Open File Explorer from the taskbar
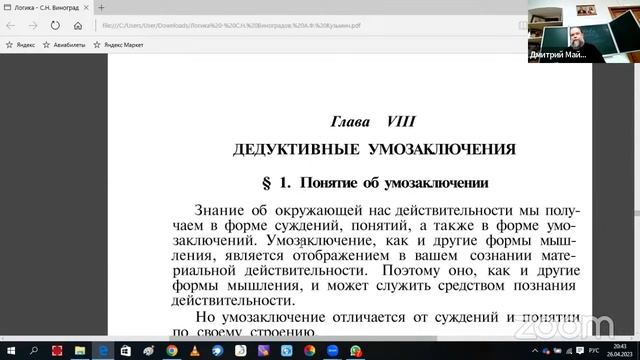The height and width of the screenshot is (360, 640). coord(80,351)
